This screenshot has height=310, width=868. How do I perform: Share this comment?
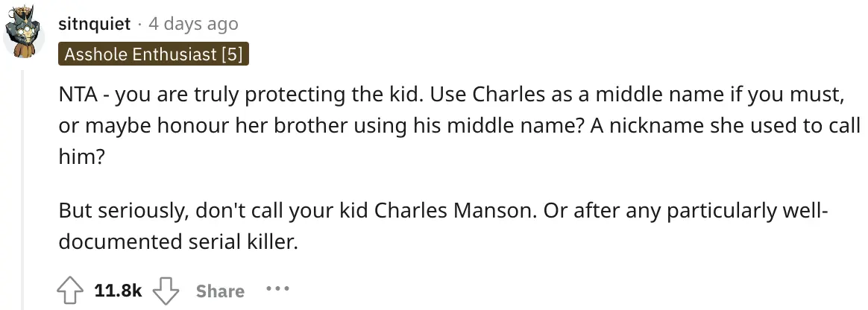click(x=220, y=291)
